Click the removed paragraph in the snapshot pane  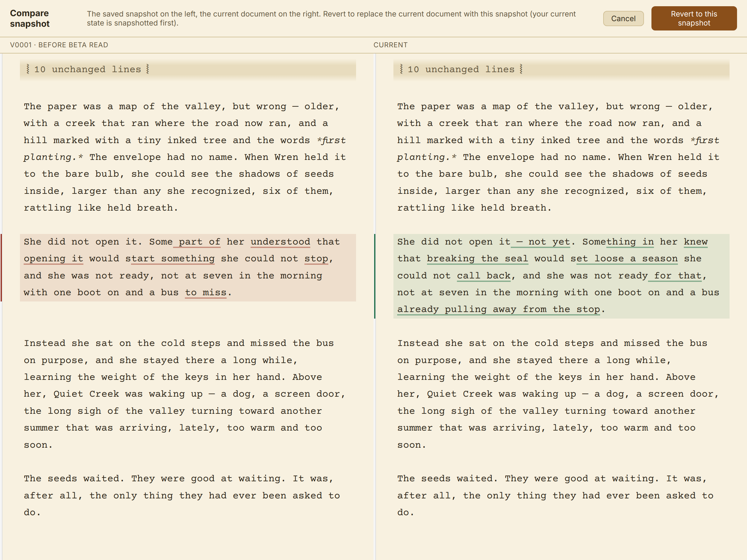coord(188,268)
